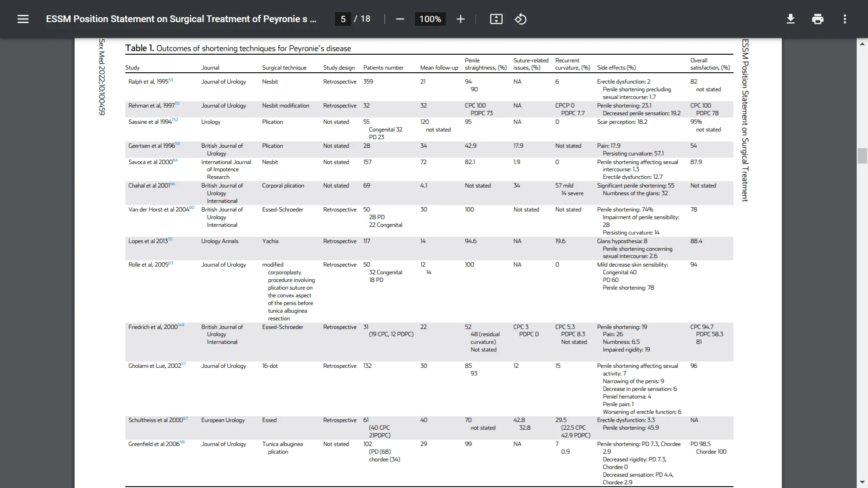
Task: Click reference 66 after Chahal et al 2001
Action: pos(173,184)
